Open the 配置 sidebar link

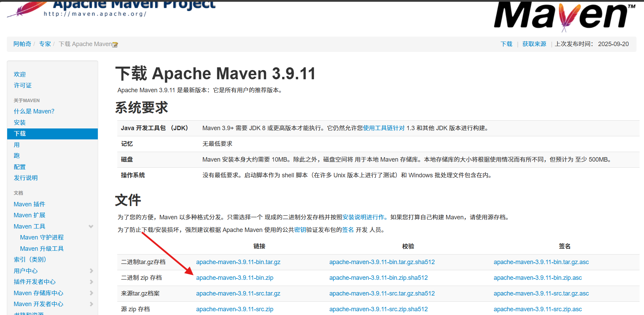[20, 167]
